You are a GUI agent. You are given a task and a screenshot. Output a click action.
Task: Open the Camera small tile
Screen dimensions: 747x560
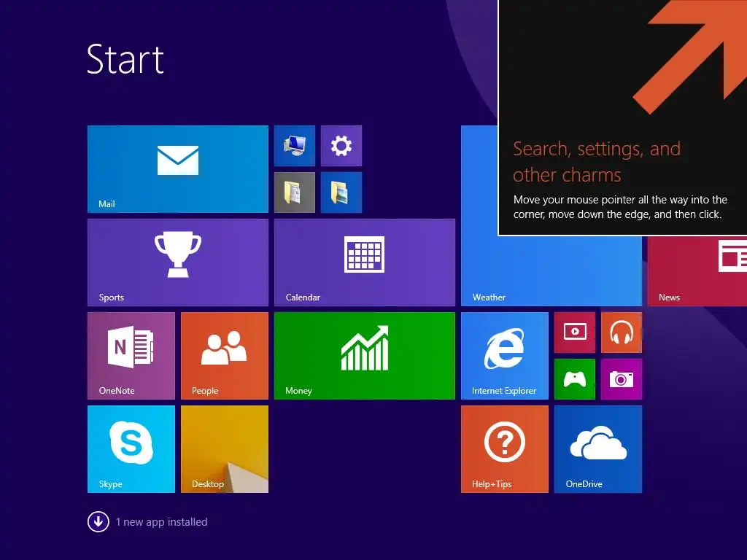(622, 379)
